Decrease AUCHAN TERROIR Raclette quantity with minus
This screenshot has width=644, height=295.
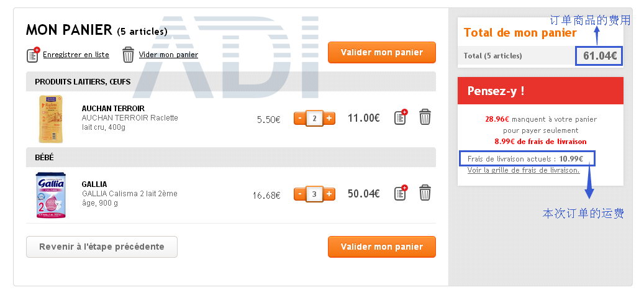(300, 119)
